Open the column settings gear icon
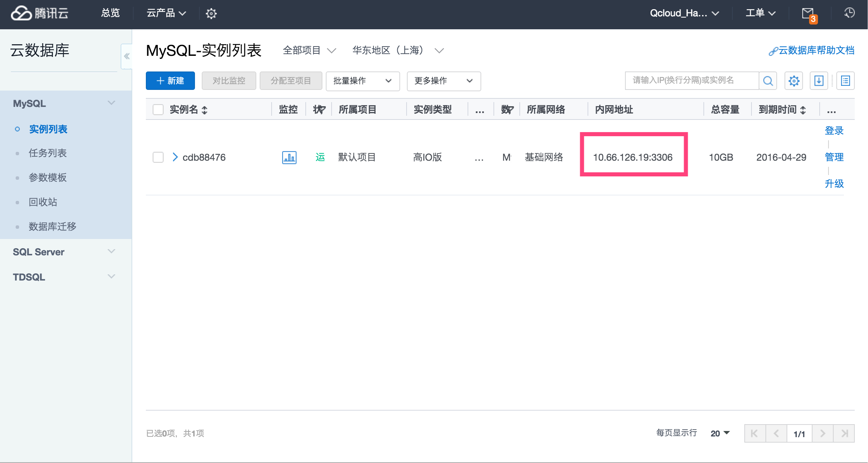The width and height of the screenshot is (868, 463). click(794, 81)
